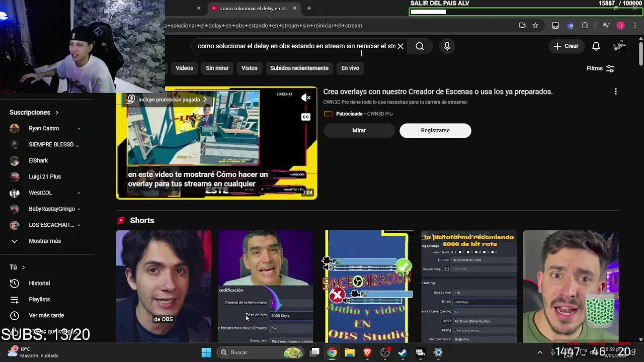Open the YouTube notifications bell
This screenshot has height=362, width=644.
pyautogui.click(x=596, y=46)
